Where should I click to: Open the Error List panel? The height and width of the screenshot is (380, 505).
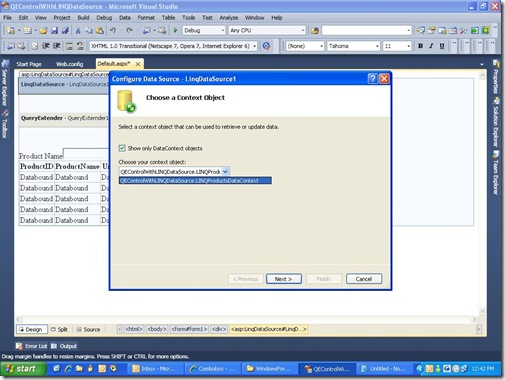tap(32, 346)
